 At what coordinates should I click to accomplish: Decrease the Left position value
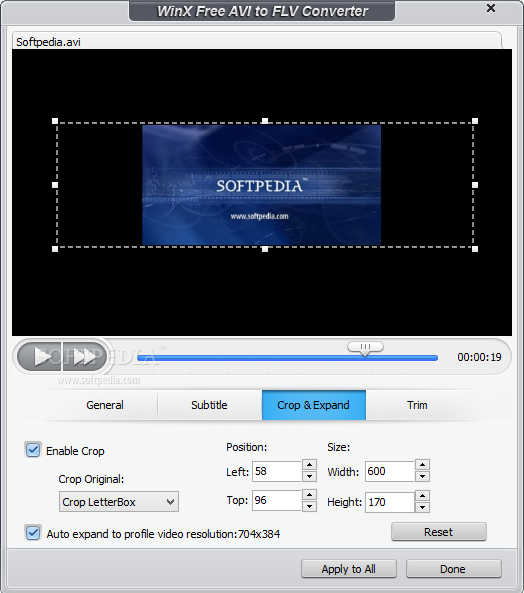[x=309, y=477]
